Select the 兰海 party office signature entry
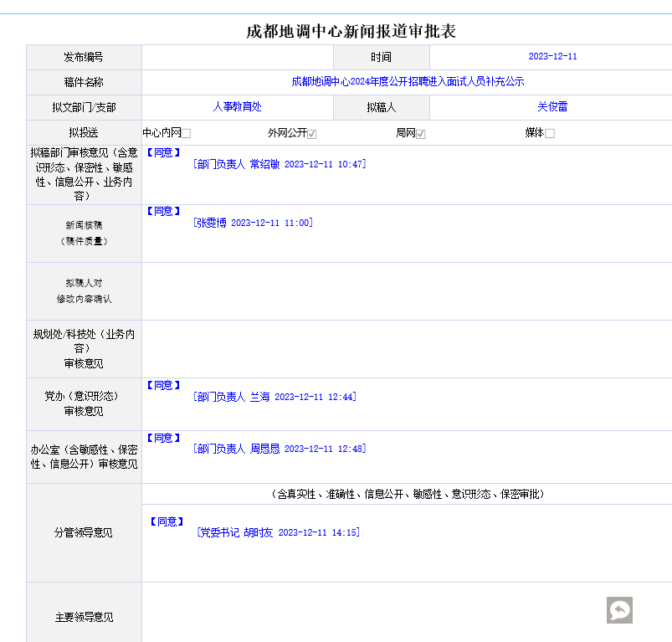 (x=274, y=397)
